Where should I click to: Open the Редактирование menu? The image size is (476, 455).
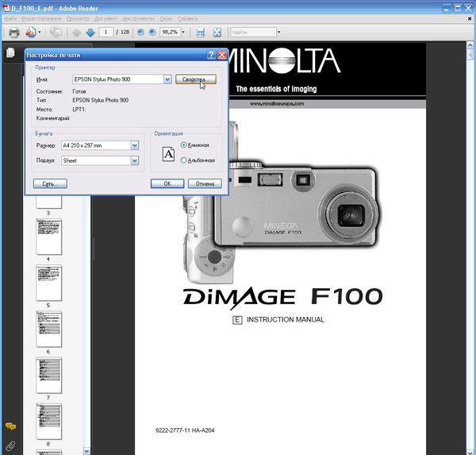click(41, 18)
